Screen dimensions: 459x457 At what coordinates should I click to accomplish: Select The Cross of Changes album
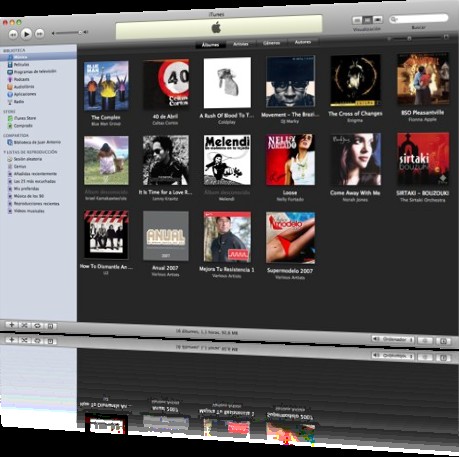pos(355,80)
